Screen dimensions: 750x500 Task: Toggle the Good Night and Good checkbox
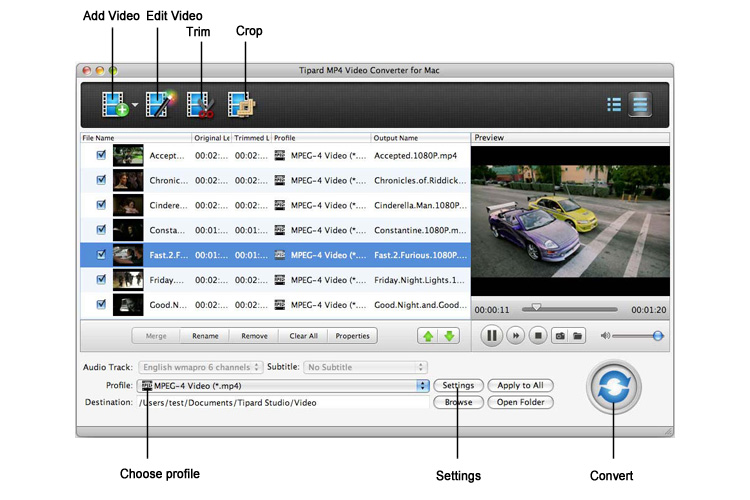coord(101,304)
